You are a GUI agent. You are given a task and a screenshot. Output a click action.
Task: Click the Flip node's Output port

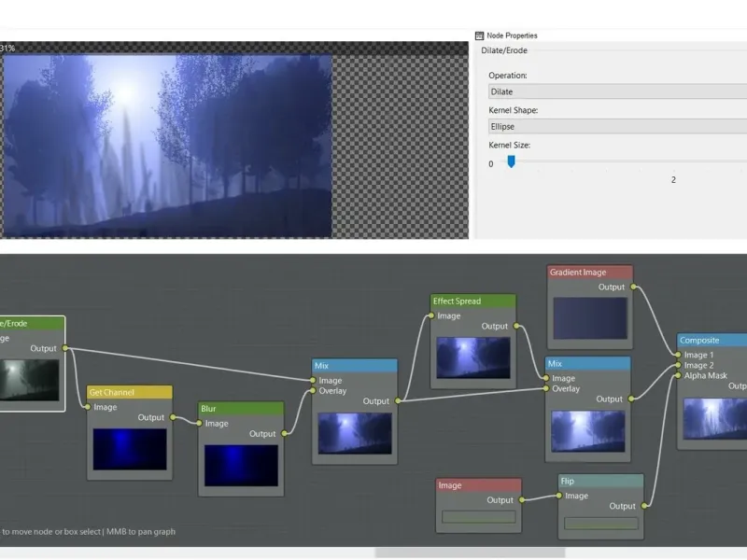[643, 506]
